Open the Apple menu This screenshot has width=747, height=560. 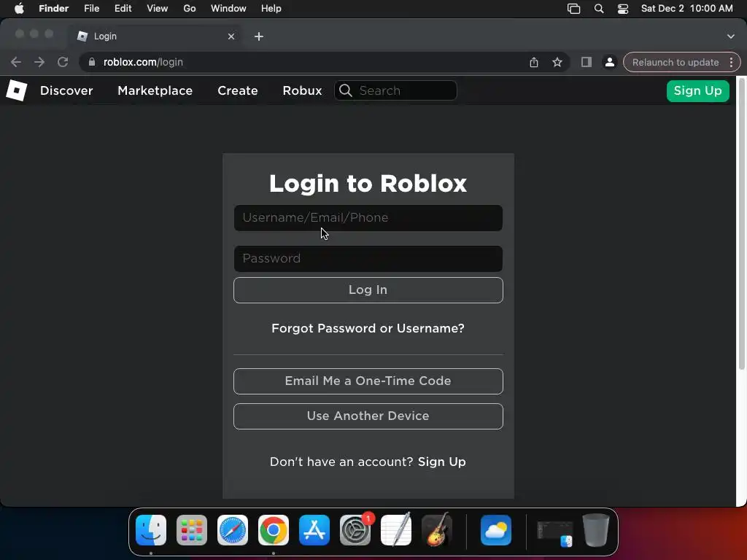pos(19,9)
